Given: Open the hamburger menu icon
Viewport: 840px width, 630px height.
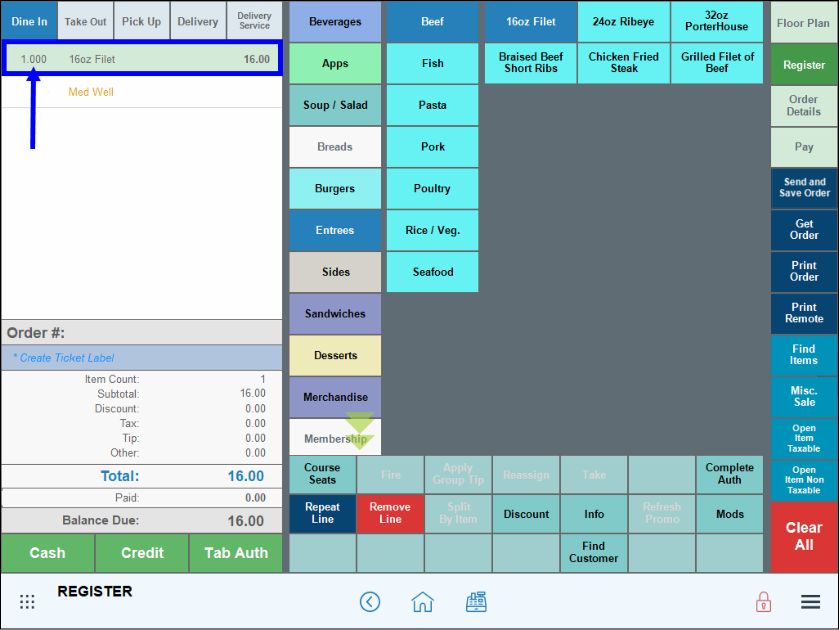Looking at the screenshot, I should (810, 602).
